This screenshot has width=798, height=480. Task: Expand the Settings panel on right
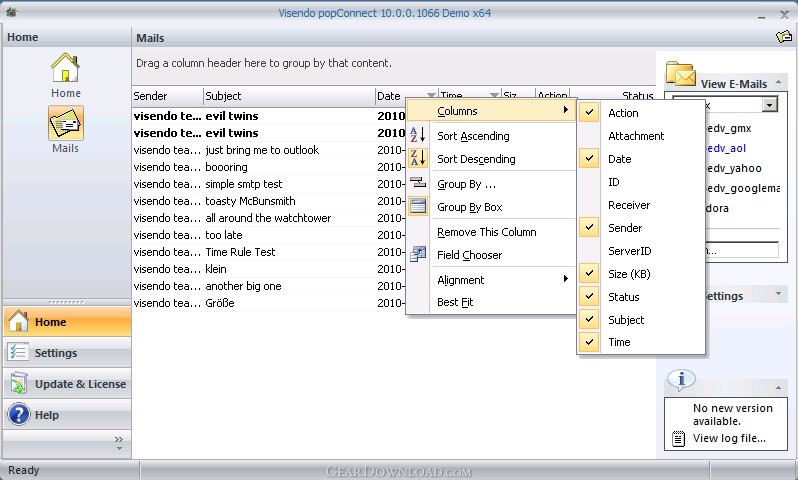coord(778,294)
